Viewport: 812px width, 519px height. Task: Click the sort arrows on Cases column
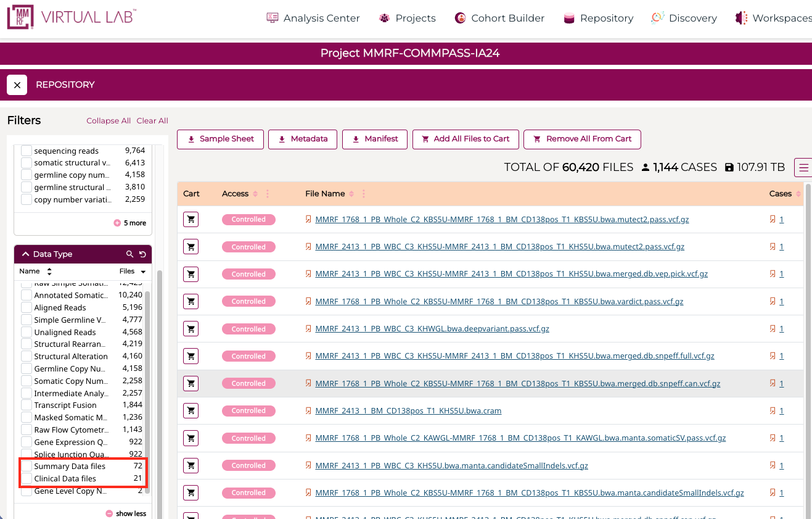tap(799, 194)
